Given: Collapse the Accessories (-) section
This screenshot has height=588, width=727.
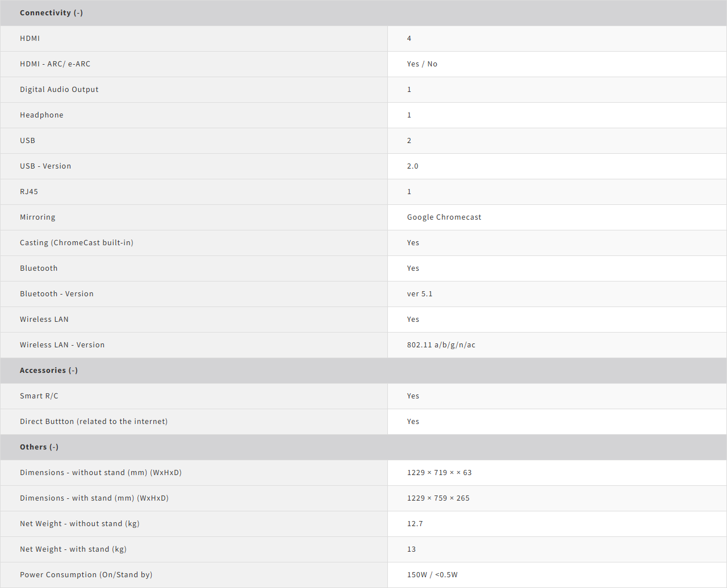Looking at the screenshot, I should (49, 370).
